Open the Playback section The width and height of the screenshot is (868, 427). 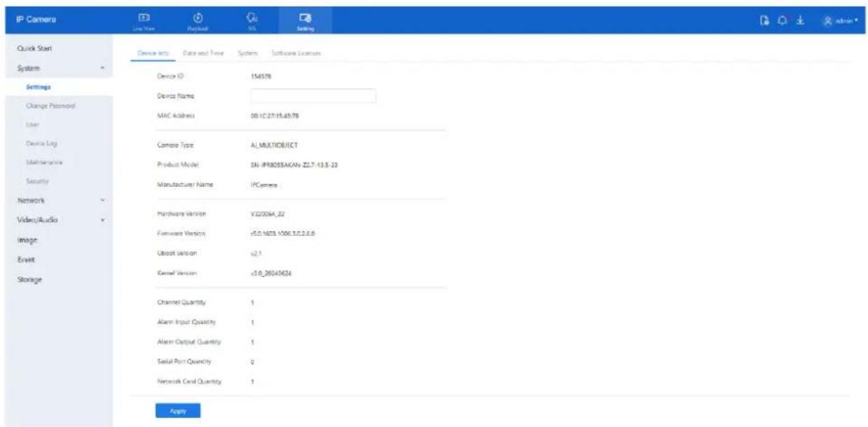tap(196, 21)
